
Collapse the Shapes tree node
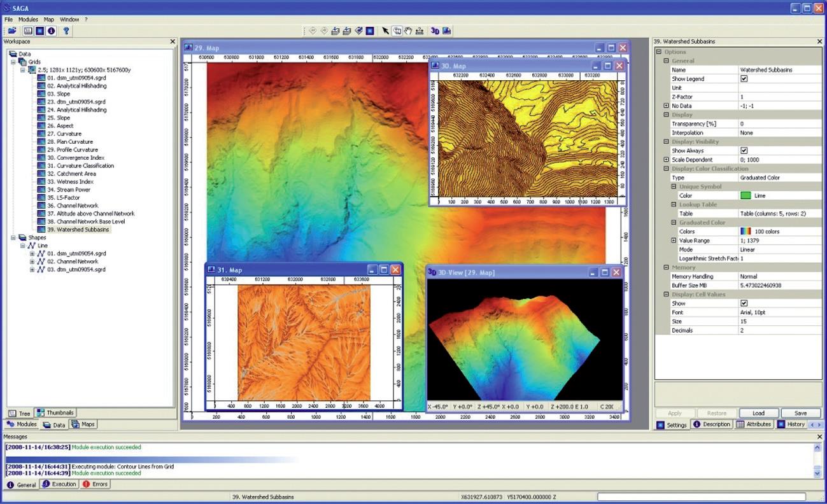(x=14, y=237)
